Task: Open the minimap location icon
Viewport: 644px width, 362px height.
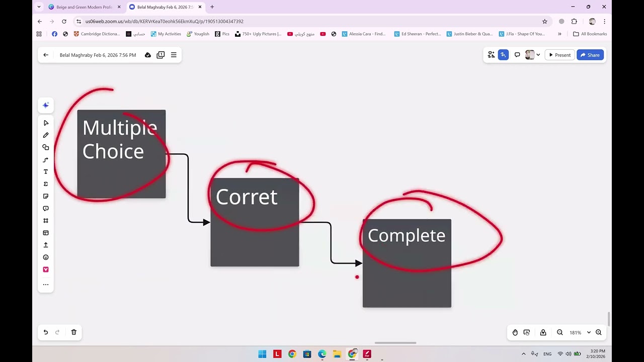Action: point(543,332)
